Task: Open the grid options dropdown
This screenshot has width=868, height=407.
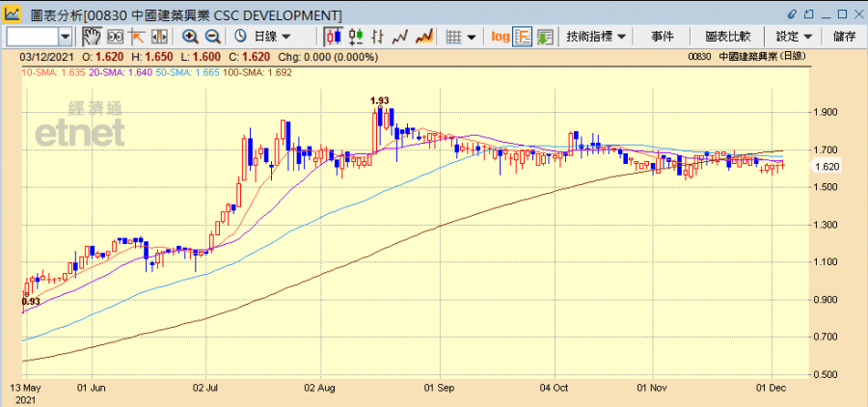Action: (462, 37)
